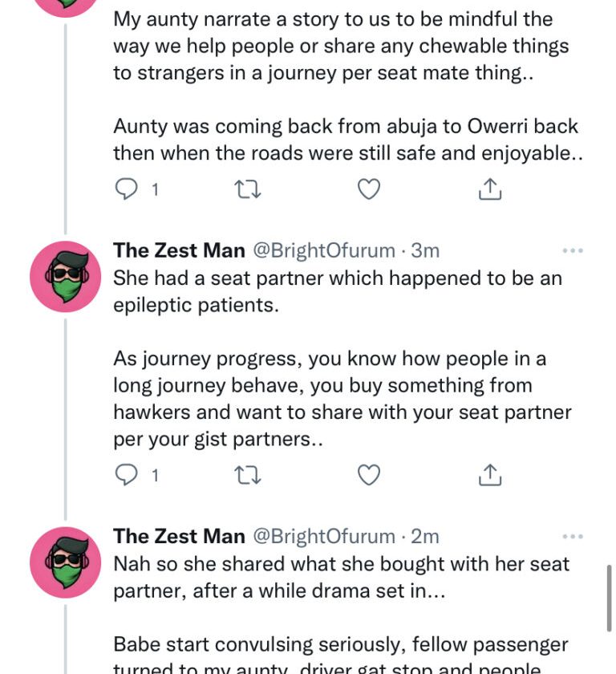Like the Abuja to Owerri tweet
The width and height of the screenshot is (616, 674).
coord(368,189)
